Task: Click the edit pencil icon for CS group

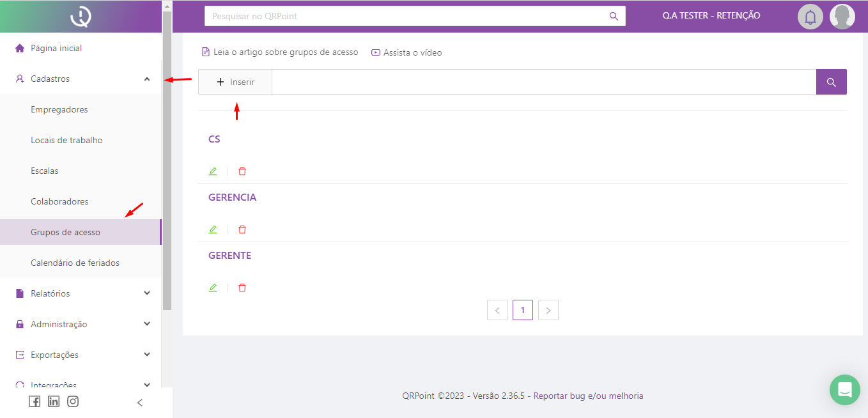Action: click(x=213, y=171)
